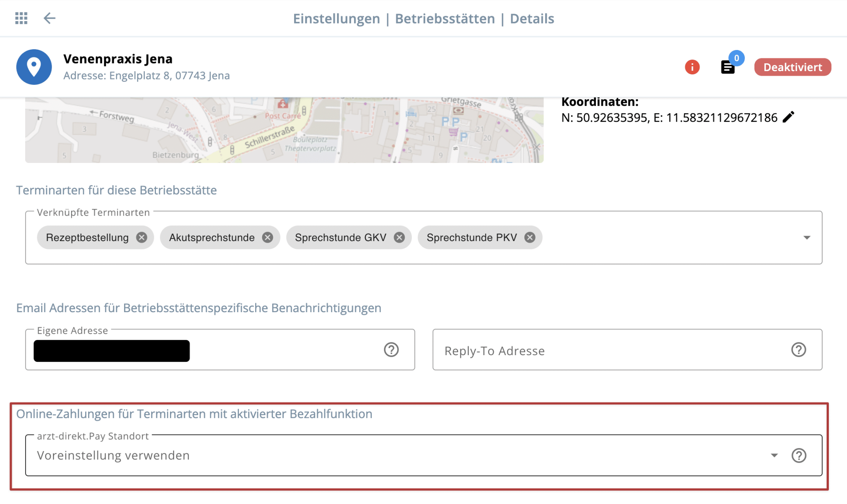Click the back arrow icon

click(50, 18)
